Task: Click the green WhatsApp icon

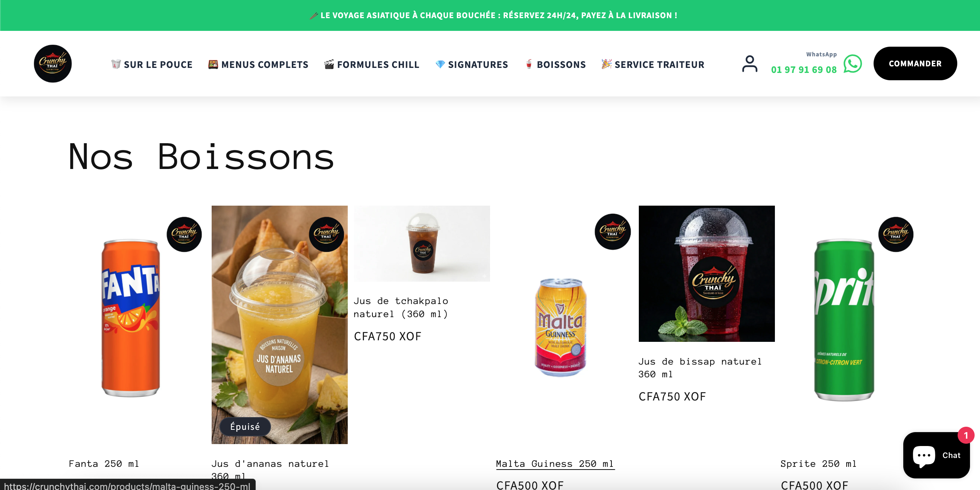Action: click(x=852, y=64)
